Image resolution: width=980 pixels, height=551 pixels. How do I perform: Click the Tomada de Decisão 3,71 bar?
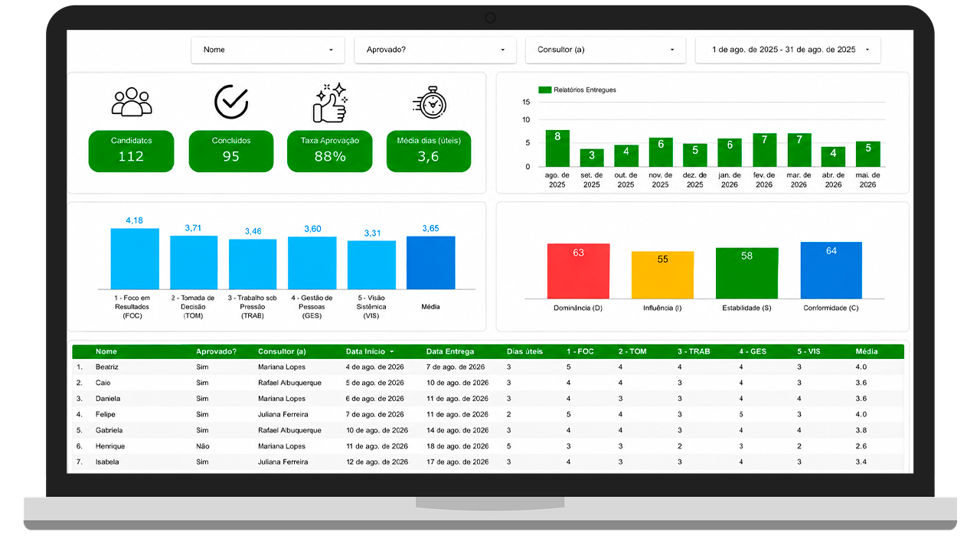(194, 262)
